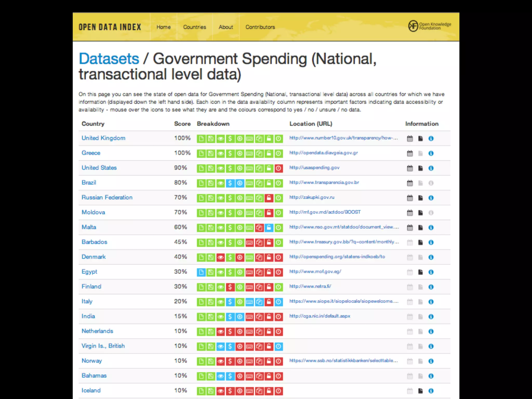Click blue clock icon in Italy breakdown
532x399 pixels.
tap(278, 302)
